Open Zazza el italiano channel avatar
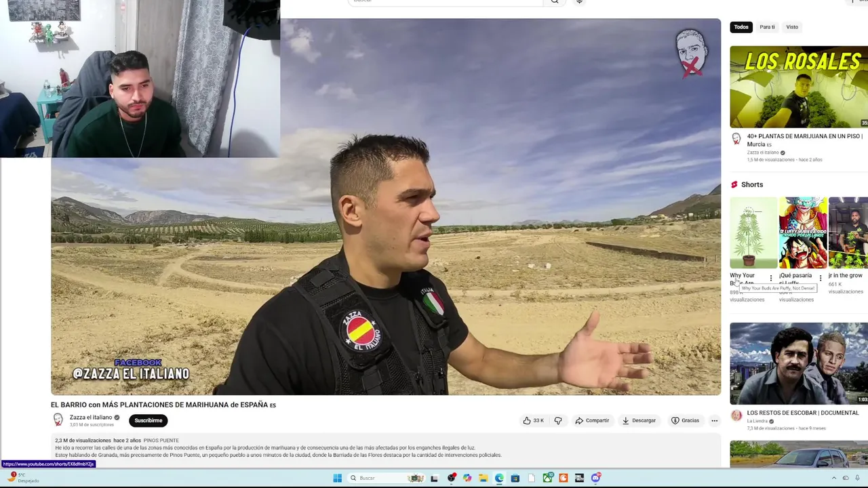 tap(58, 420)
